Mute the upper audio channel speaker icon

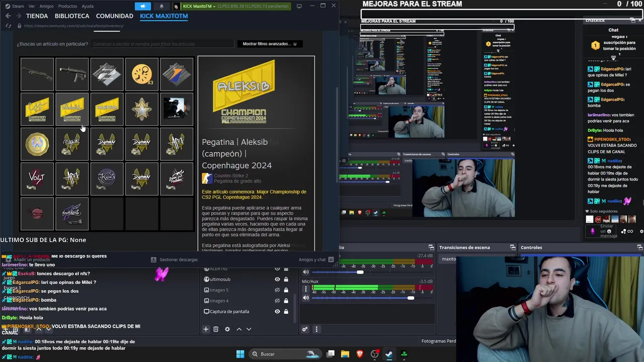(x=305, y=272)
